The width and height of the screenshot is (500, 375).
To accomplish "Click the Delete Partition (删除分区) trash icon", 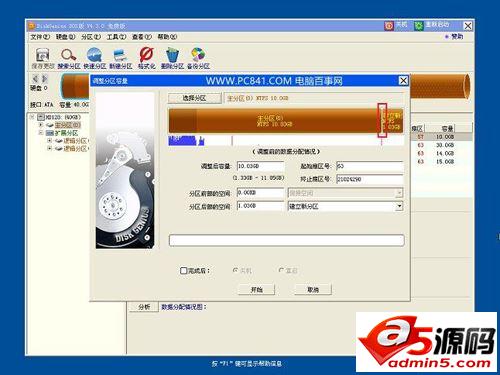I will pyautogui.click(x=172, y=55).
